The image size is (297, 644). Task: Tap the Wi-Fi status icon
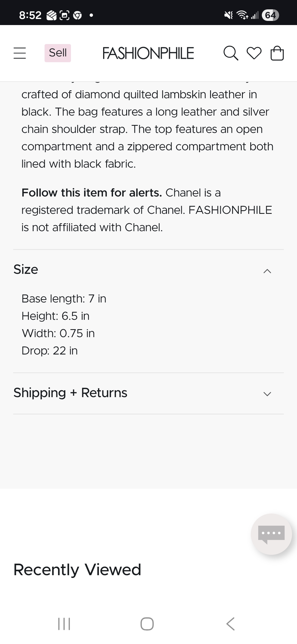tap(242, 15)
